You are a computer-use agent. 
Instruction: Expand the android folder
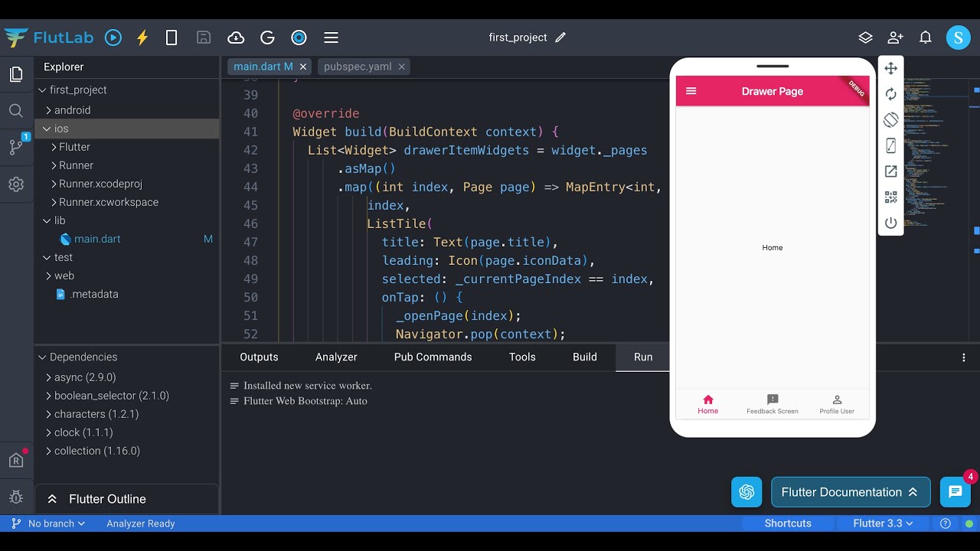[48, 110]
